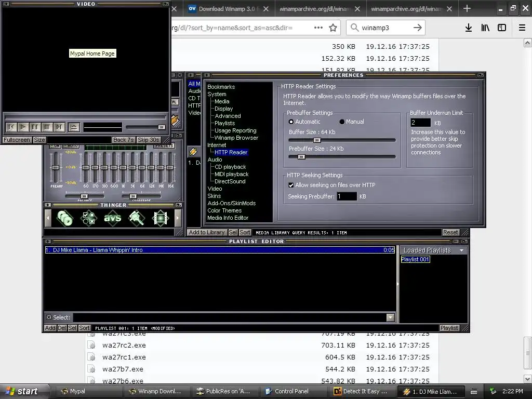Open the preferences checkbox icon in Thinger
The width and height of the screenshot is (532, 399).
point(88,218)
